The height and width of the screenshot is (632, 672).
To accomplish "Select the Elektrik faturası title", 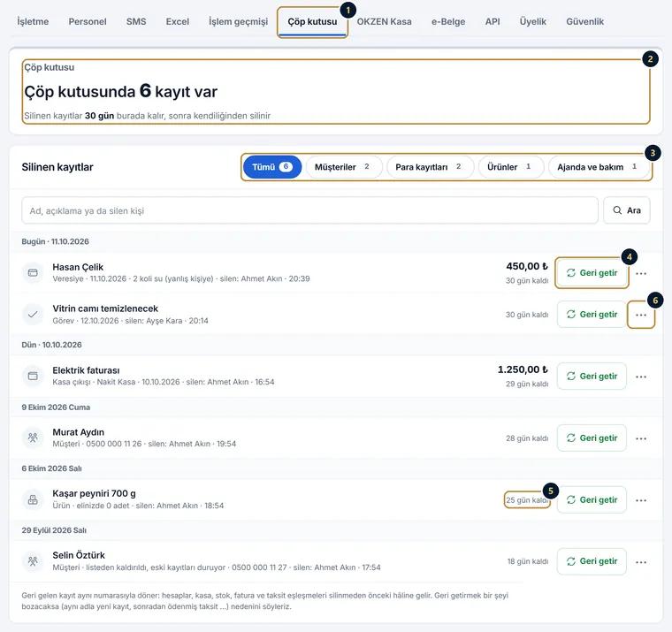I will click(x=86, y=370).
